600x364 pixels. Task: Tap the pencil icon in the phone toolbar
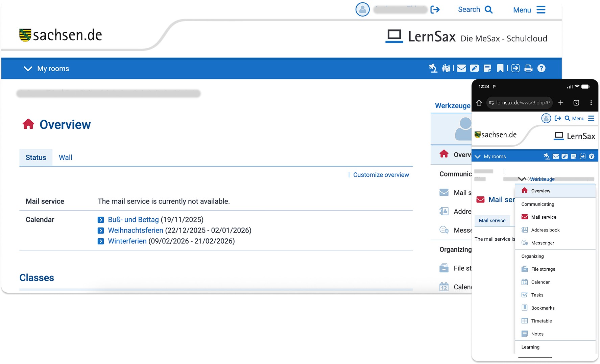point(565,156)
